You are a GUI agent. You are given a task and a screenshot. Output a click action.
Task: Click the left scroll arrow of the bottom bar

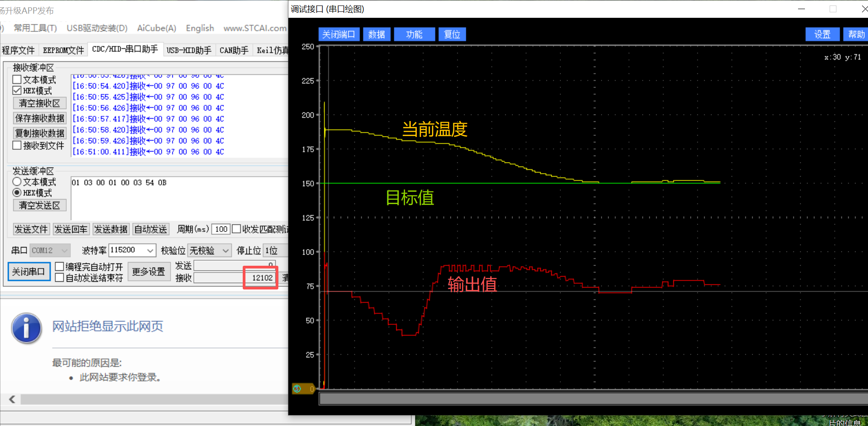coord(12,399)
